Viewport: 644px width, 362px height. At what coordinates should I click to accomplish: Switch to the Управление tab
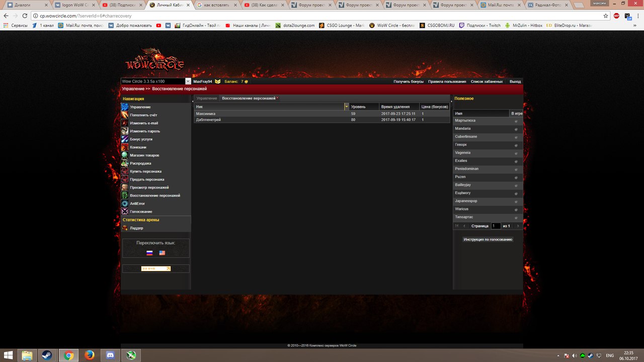[207, 99]
